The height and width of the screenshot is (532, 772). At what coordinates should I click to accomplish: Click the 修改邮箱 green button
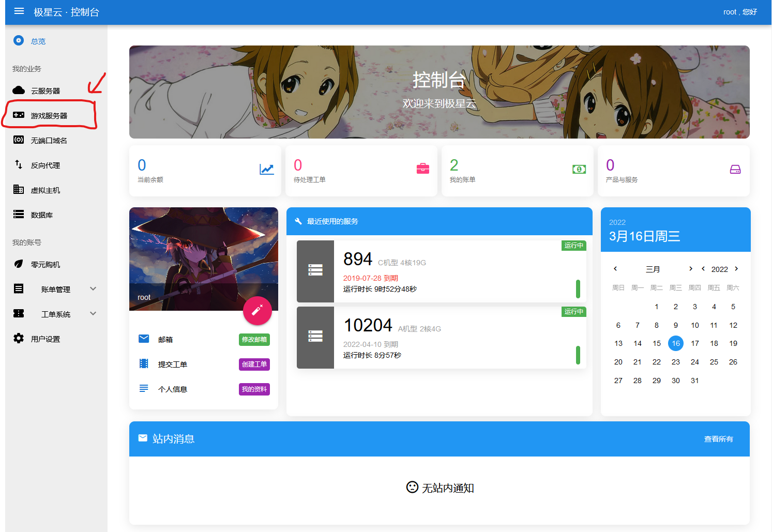[x=254, y=340]
